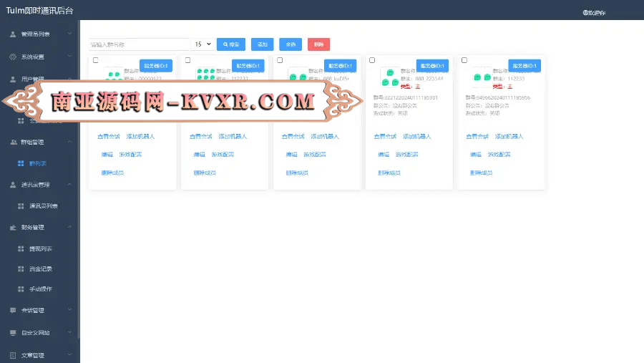Collapse the 通讯录管理 chevron
This screenshot has height=363, width=644.
point(69,184)
